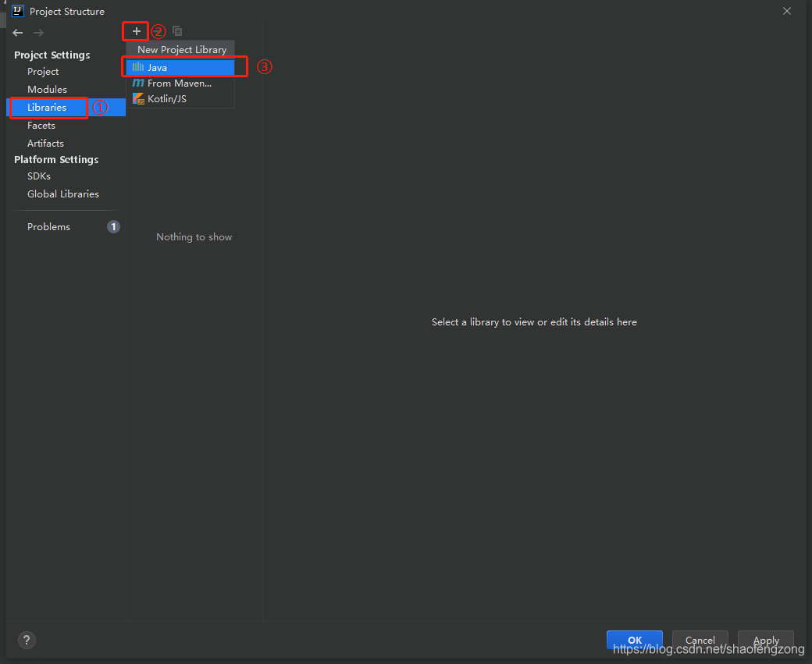Screen dimensions: 812x664
Task: Go back using the left arrow
Action: (x=18, y=33)
